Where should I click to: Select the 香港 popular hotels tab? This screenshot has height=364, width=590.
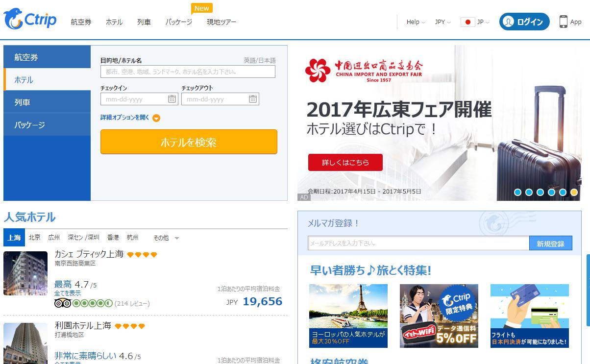113,237
